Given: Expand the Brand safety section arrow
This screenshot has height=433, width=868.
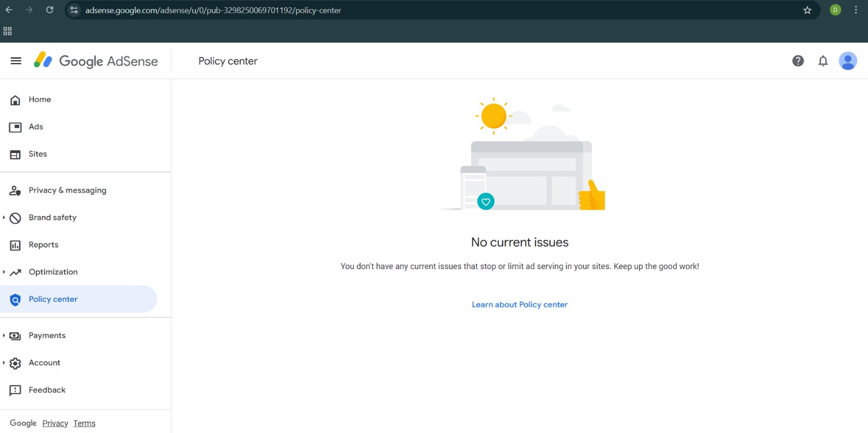Looking at the screenshot, I should pos(4,218).
